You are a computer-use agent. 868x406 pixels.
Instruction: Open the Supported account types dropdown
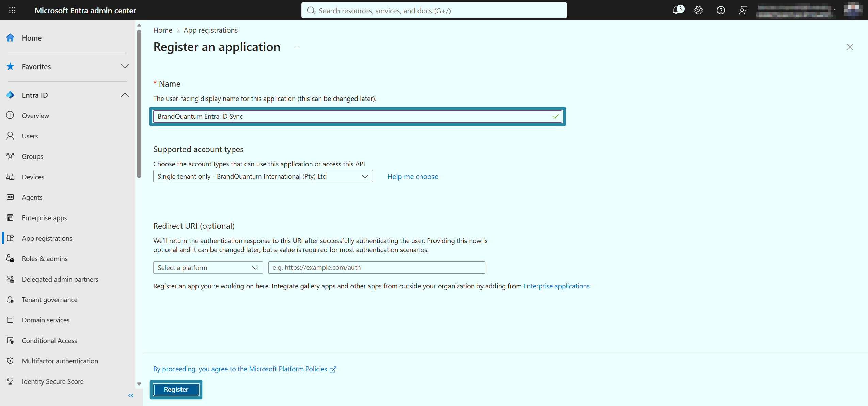[263, 176]
